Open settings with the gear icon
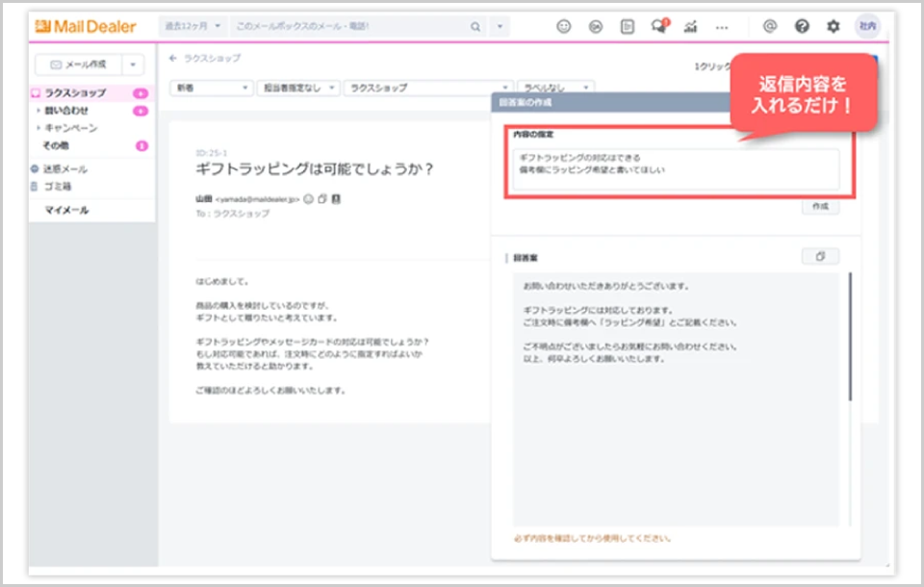 pyautogui.click(x=834, y=27)
